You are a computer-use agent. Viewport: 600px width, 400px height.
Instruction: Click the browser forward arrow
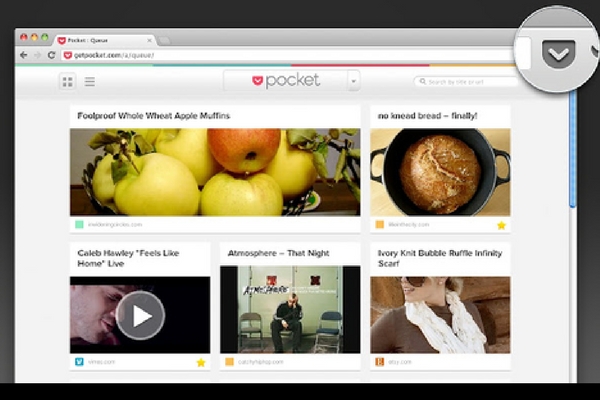point(37,55)
